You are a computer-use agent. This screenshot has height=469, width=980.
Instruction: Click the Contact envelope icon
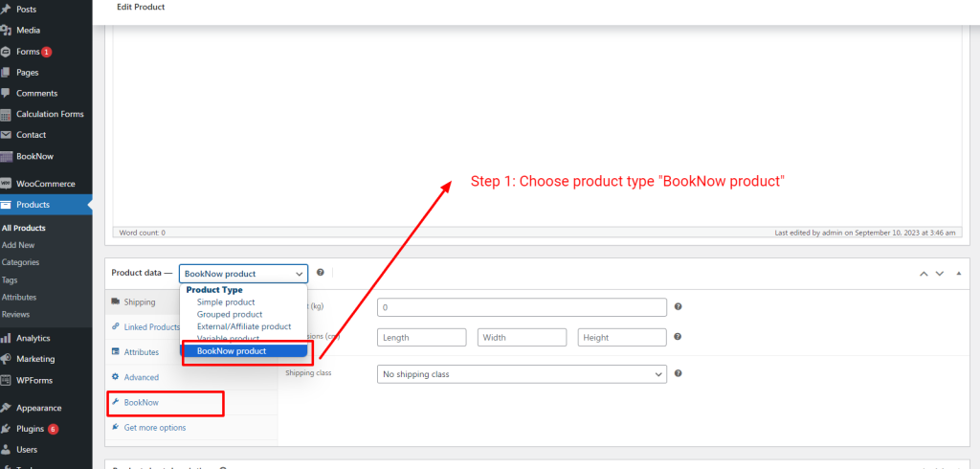pos(6,135)
